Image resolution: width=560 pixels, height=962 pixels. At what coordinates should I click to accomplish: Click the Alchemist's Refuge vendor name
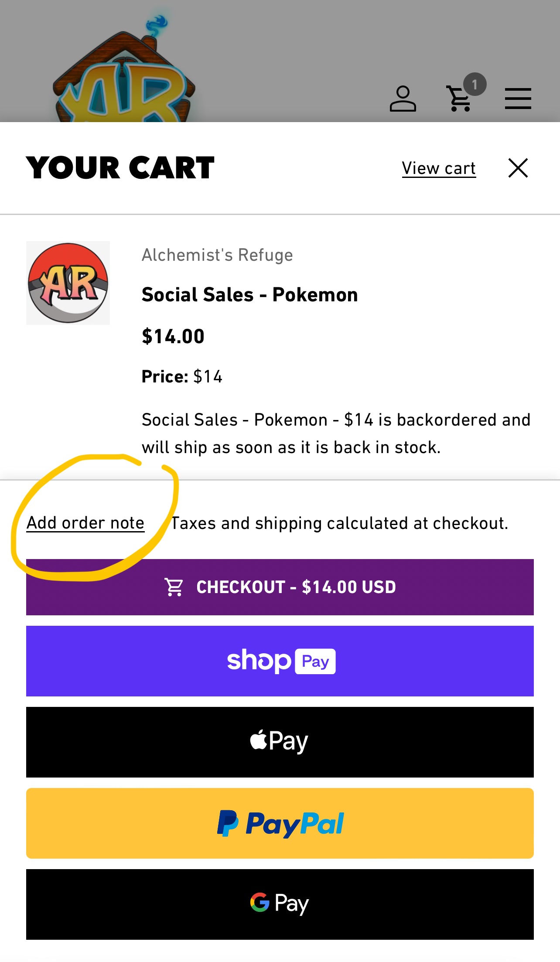click(217, 255)
